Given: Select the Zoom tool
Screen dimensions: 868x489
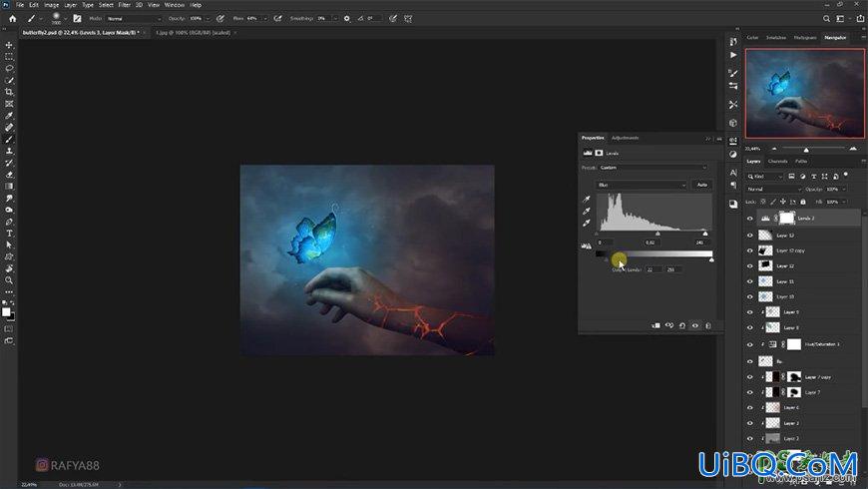Looking at the screenshot, I should coord(9,280).
